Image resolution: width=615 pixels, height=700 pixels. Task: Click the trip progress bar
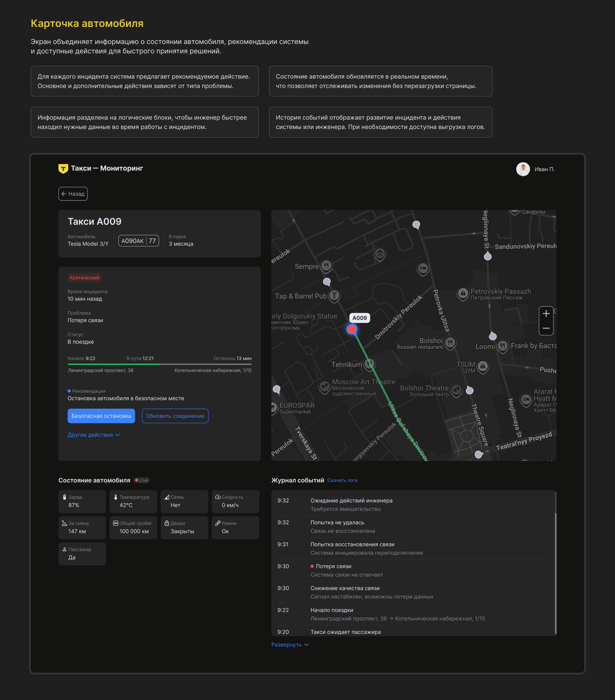(160, 364)
